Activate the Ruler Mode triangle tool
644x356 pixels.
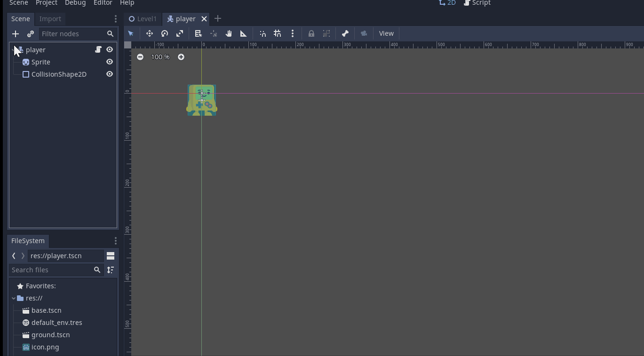click(244, 33)
